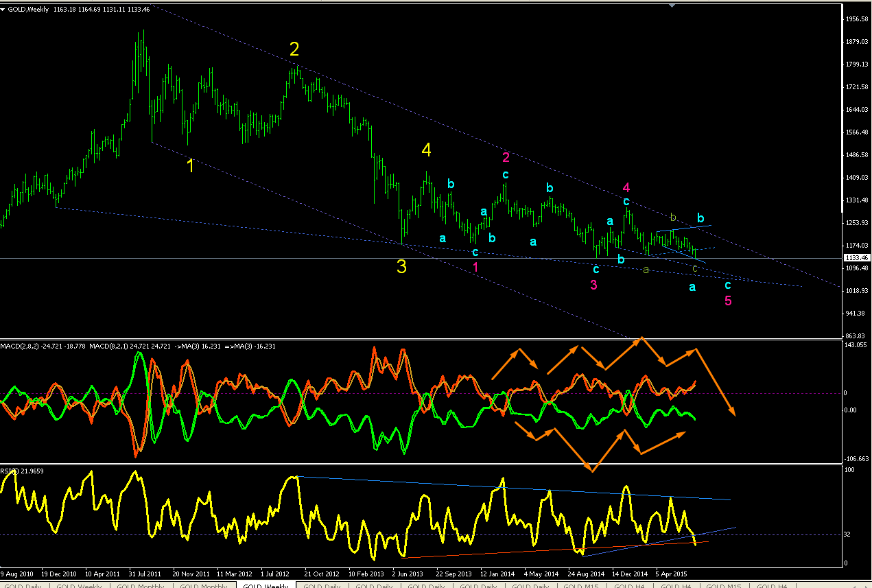Click the right arrow to scroll chart tabs
The image size is (872, 588).
click(867, 585)
